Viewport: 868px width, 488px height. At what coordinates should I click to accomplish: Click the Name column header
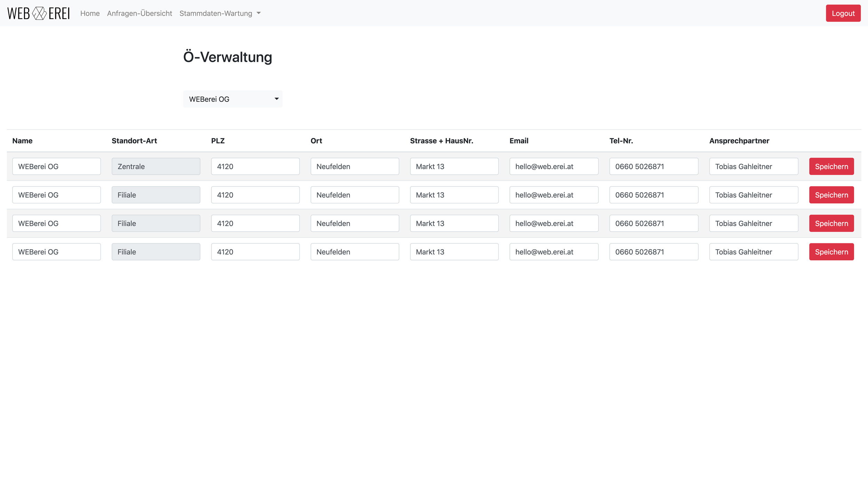point(22,141)
